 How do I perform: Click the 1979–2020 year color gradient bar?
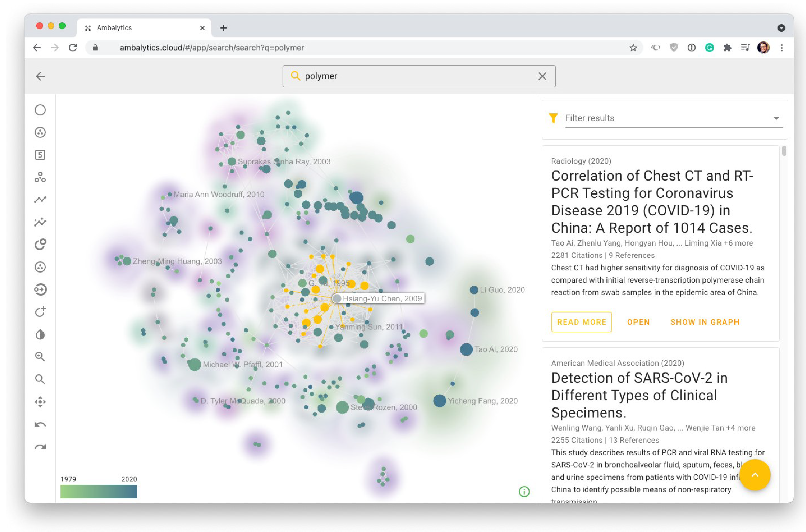click(99, 491)
